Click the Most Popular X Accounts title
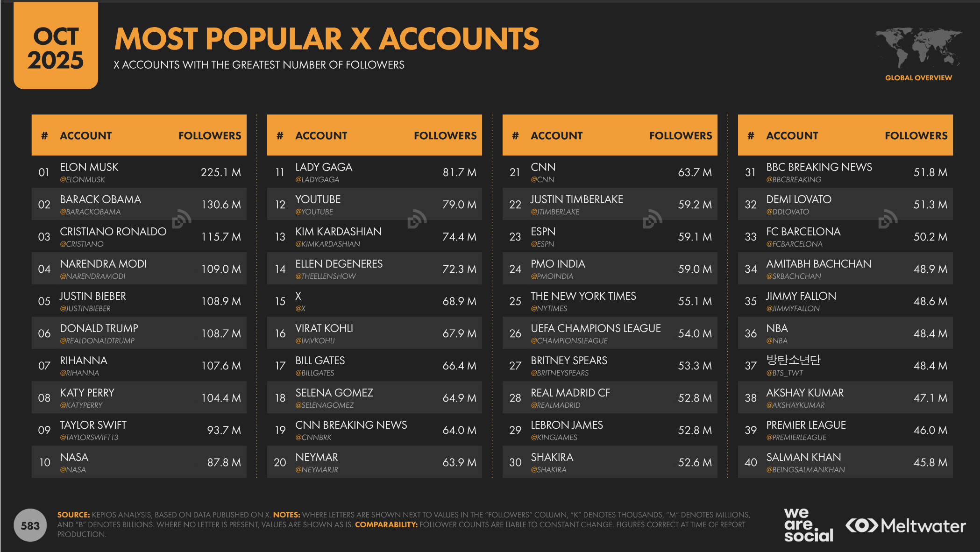Screen dimensions: 980x552 pos(327,39)
